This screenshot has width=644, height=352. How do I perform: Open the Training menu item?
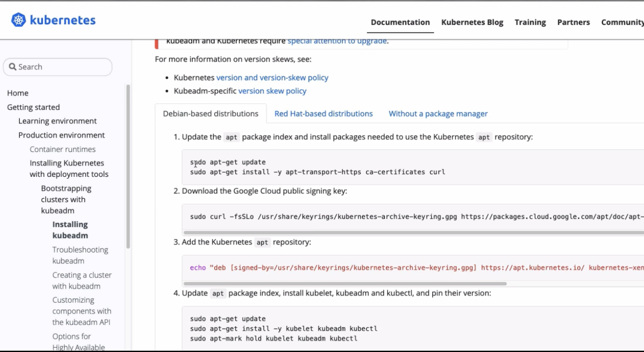click(x=530, y=22)
